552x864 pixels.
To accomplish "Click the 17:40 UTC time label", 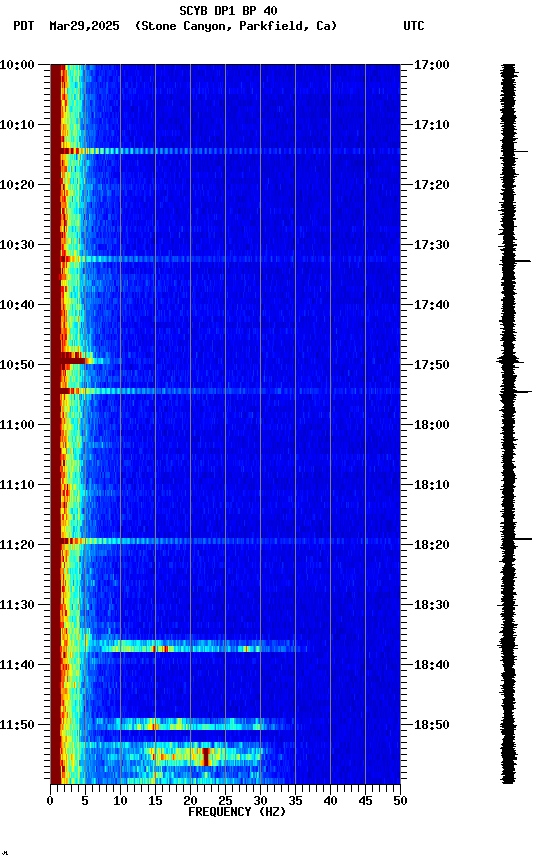I will pos(431,305).
